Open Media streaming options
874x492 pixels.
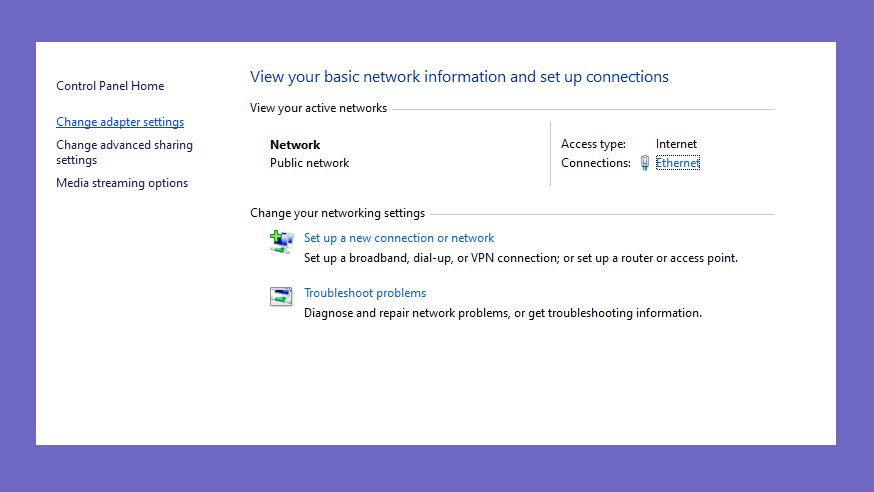coord(122,183)
